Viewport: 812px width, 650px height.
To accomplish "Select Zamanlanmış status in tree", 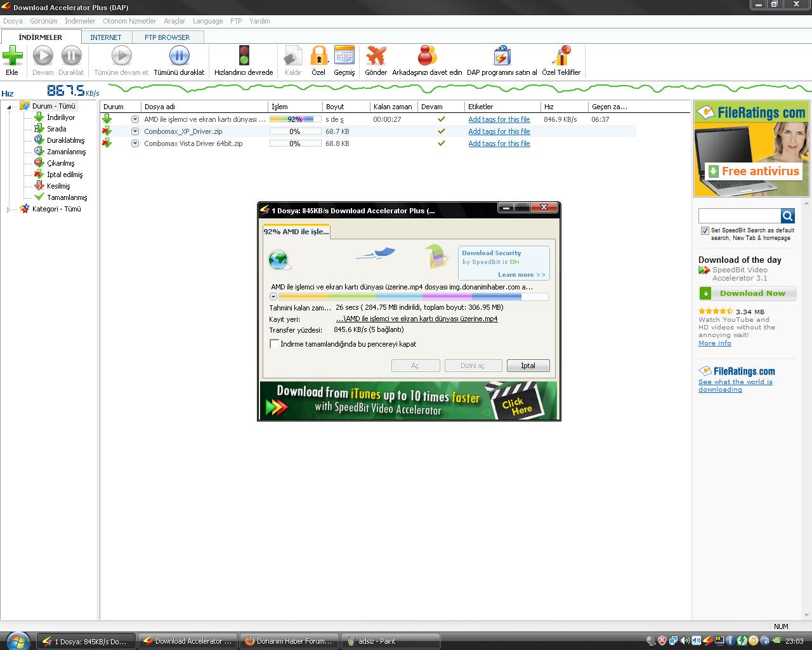I will tap(66, 152).
